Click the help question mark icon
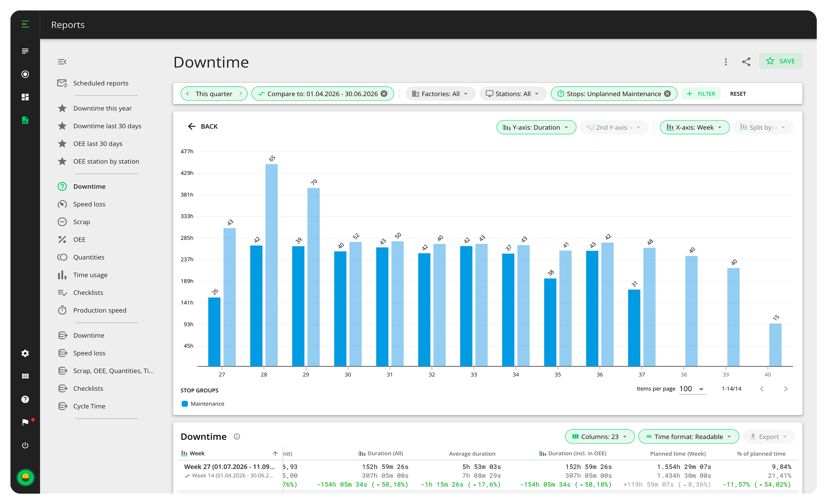Viewport: 827px width, 504px height. pos(25,399)
